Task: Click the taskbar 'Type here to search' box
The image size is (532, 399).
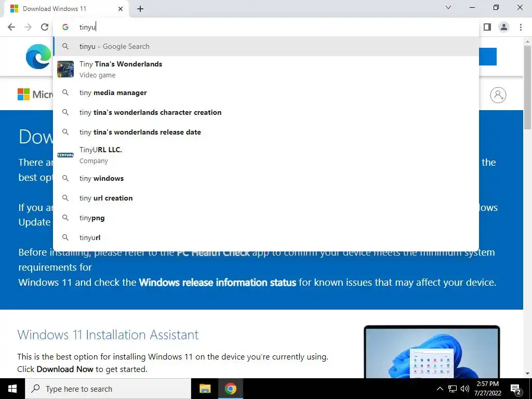Action: [108, 389]
